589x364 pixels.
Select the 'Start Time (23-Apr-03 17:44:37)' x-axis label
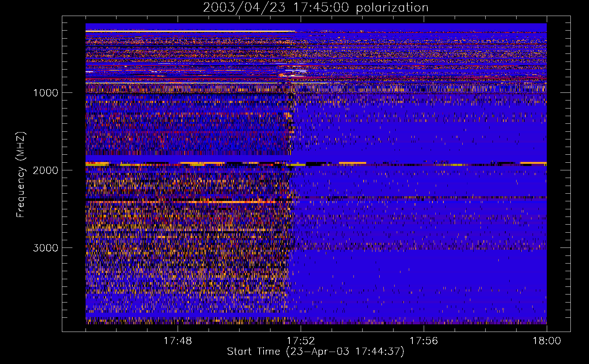316,352
